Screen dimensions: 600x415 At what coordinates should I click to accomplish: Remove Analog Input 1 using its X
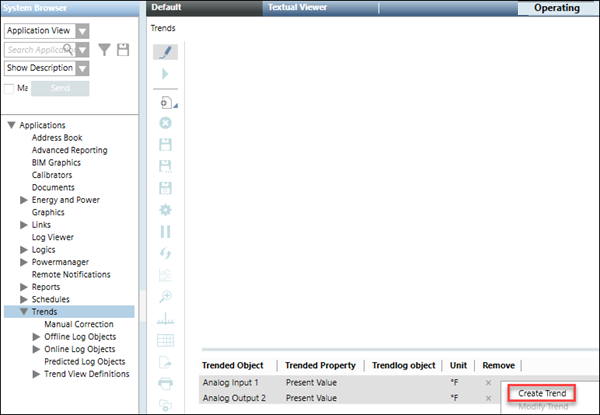pyautogui.click(x=488, y=382)
